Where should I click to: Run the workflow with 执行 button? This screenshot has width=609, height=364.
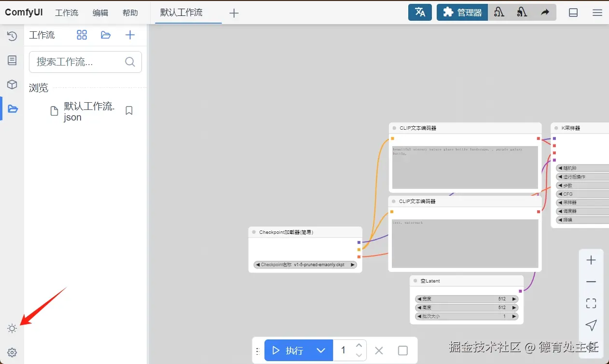[x=288, y=351]
